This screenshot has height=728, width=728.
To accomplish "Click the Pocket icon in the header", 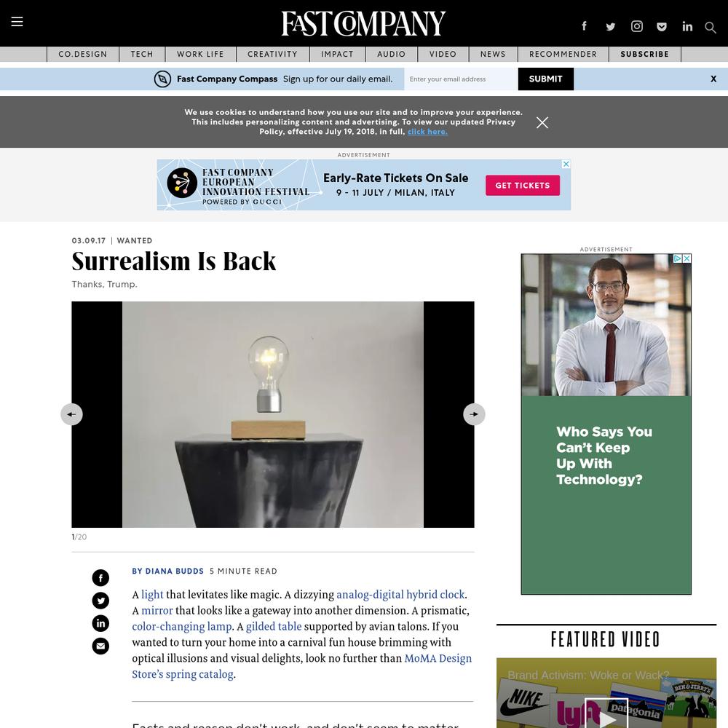I will pyautogui.click(x=662, y=26).
